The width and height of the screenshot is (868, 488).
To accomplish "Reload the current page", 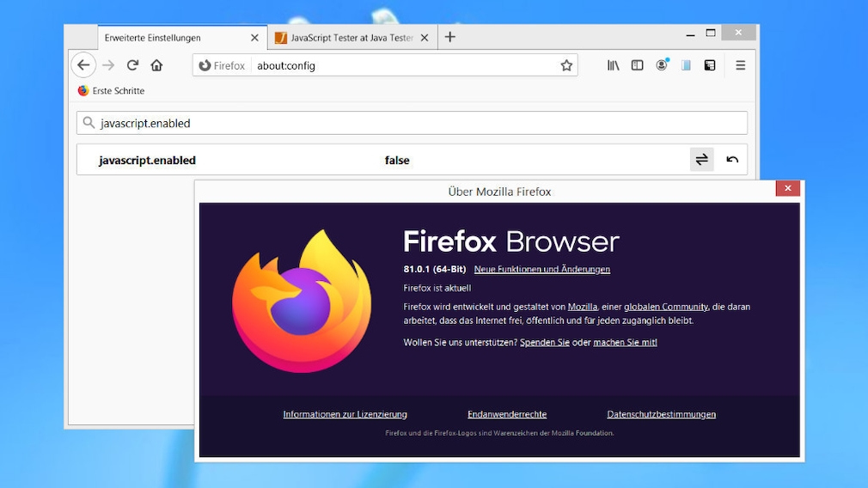I will 132,65.
